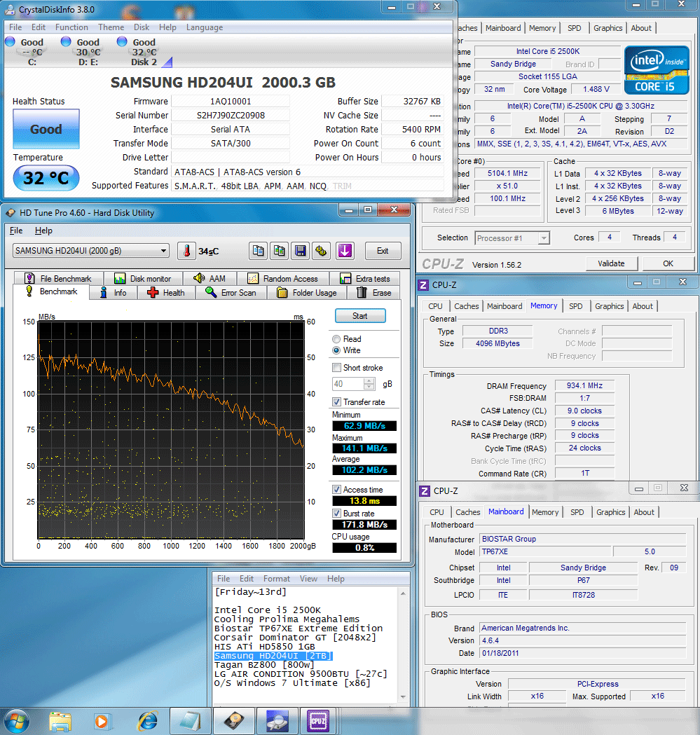
Task: Toggle the Access time checkbox
Action: click(x=336, y=489)
